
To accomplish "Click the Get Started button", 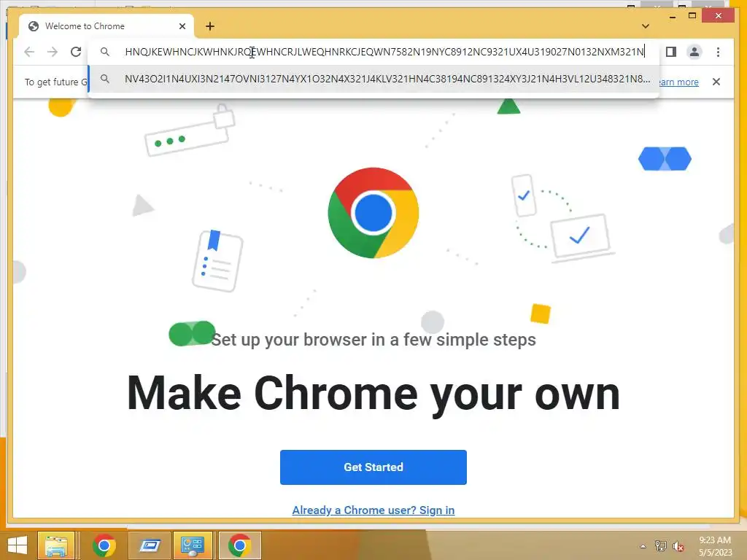I will [x=373, y=467].
